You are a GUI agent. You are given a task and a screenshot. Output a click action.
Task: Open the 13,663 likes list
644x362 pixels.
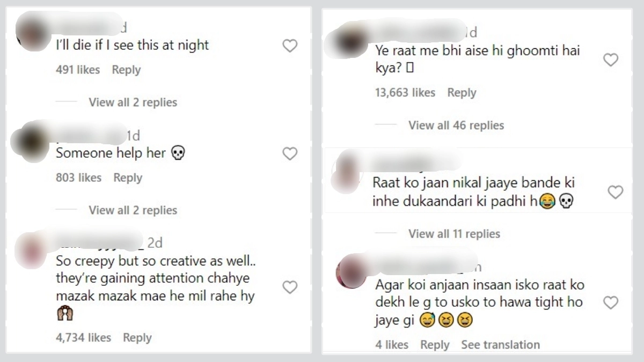click(x=405, y=93)
